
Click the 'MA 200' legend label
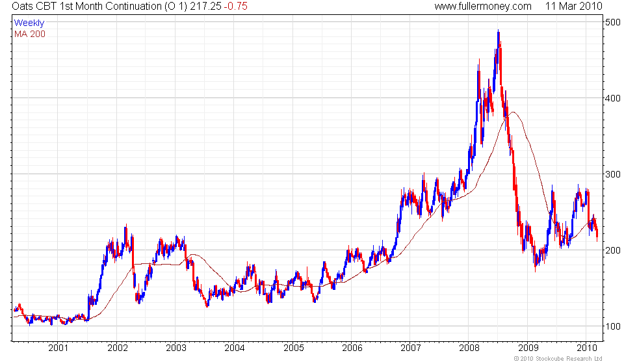[30, 34]
